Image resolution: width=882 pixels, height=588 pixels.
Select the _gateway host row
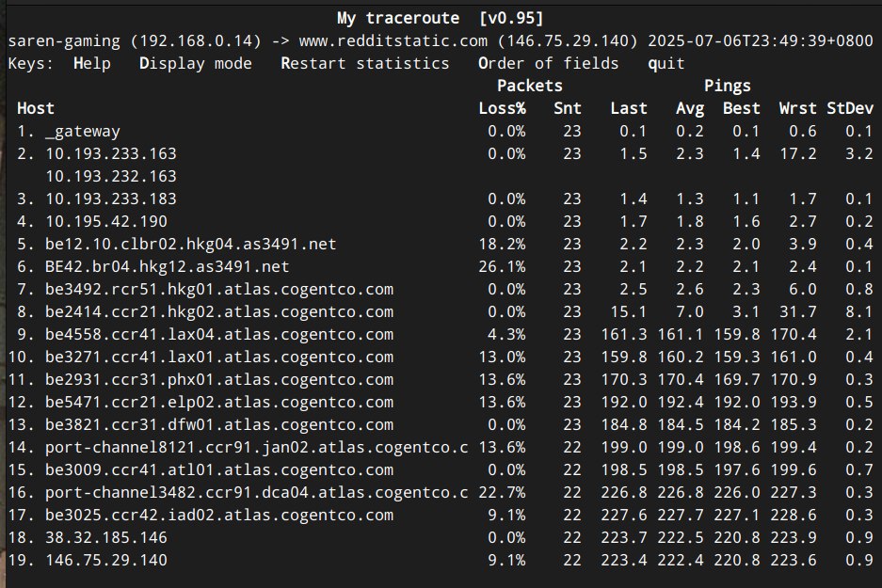tap(82, 132)
